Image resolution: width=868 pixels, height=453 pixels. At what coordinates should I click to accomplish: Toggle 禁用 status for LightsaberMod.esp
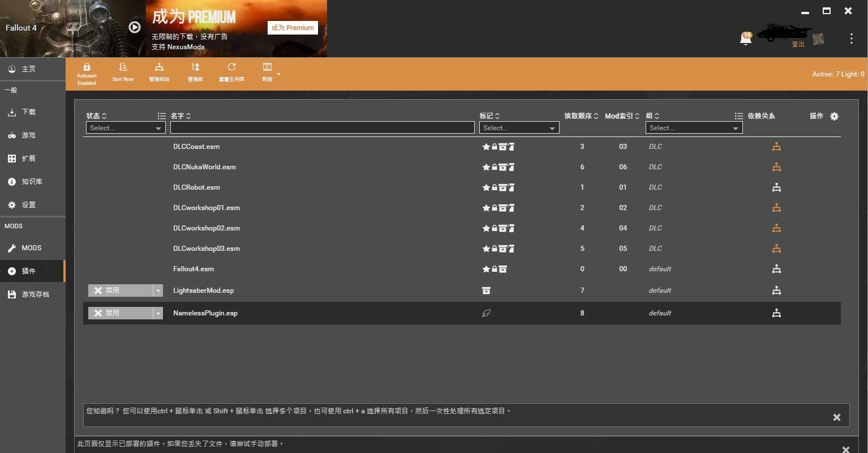[121, 290]
